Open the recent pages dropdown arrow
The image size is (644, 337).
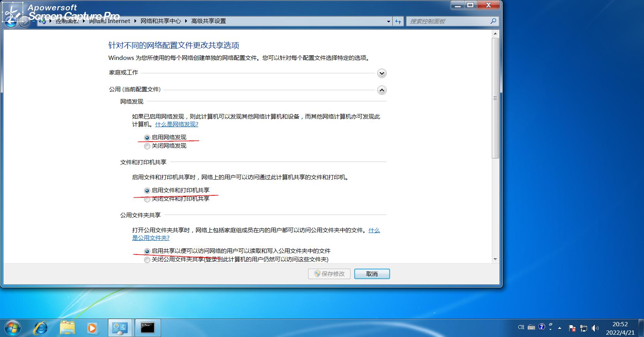click(x=34, y=21)
